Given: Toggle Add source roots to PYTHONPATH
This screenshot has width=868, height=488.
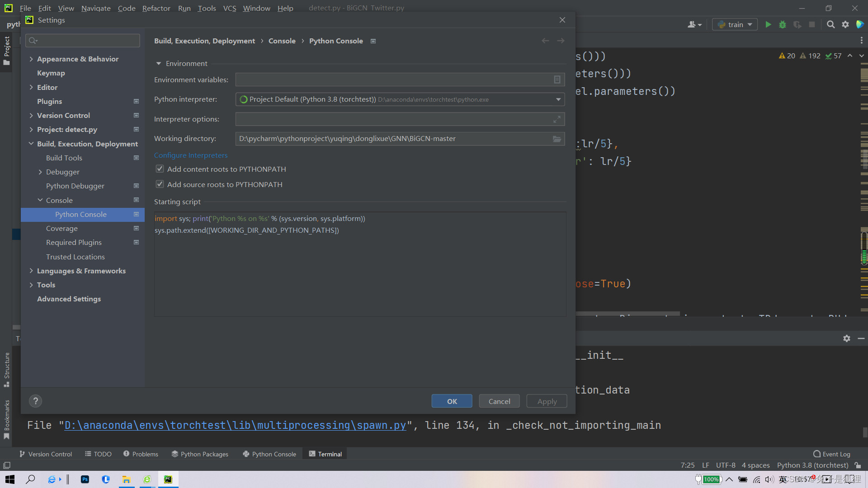Looking at the screenshot, I should (x=160, y=184).
